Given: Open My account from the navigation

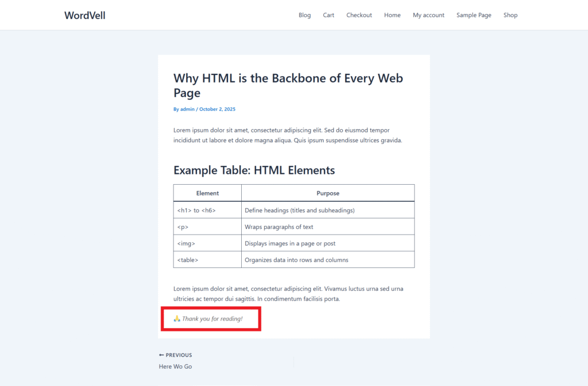Looking at the screenshot, I should (428, 15).
